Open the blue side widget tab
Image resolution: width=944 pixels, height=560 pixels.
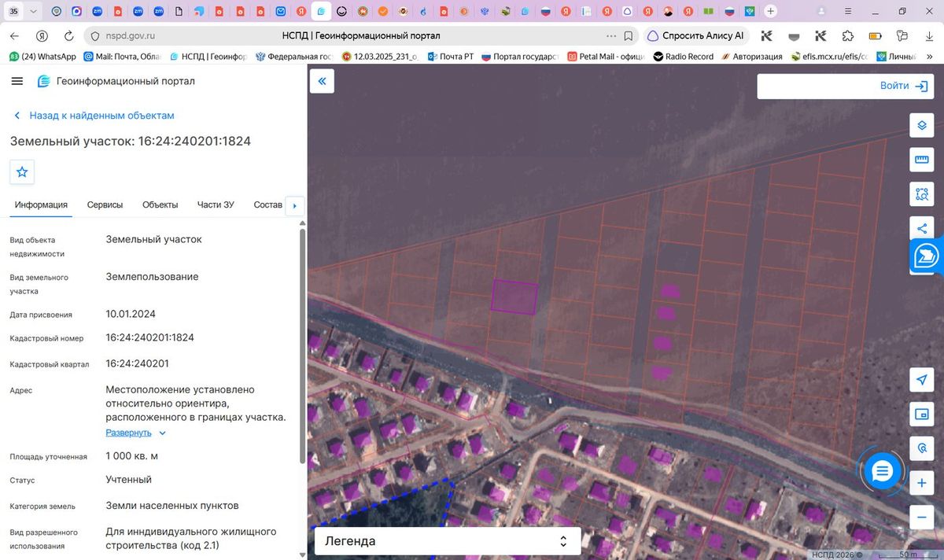[x=927, y=256]
